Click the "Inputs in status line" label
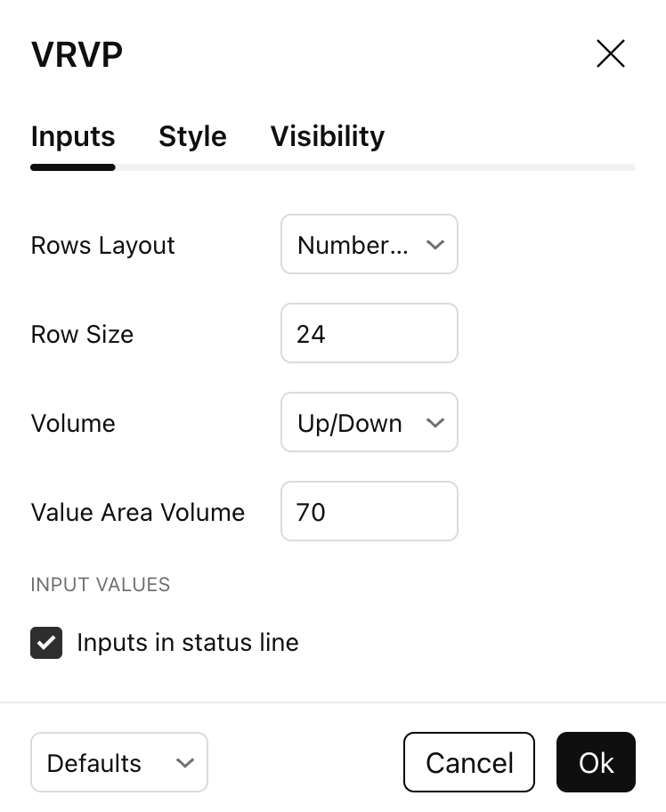This screenshot has width=666, height=812. click(x=187, y=642)
